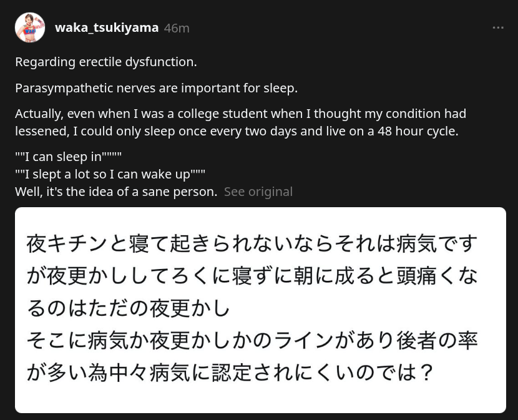The image size is (518, 420).
Task: Click the line "I slept a lot so I can wake up"
Action: click(110, 174)
